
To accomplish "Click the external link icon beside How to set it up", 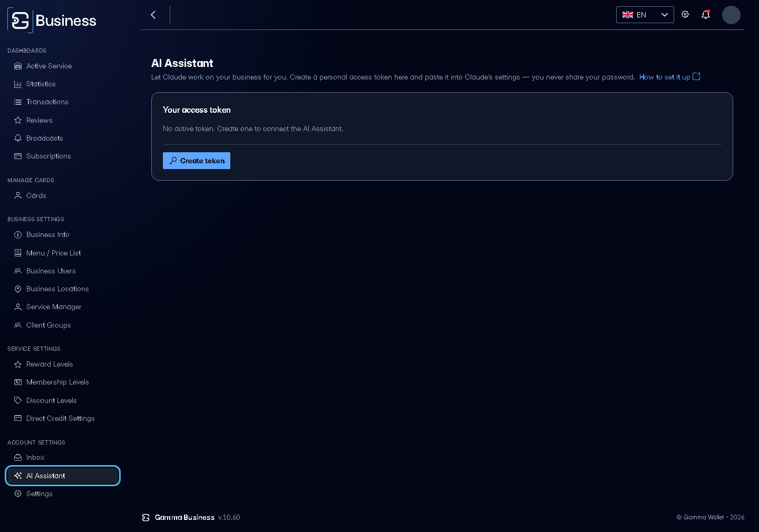I will [696, 76].
